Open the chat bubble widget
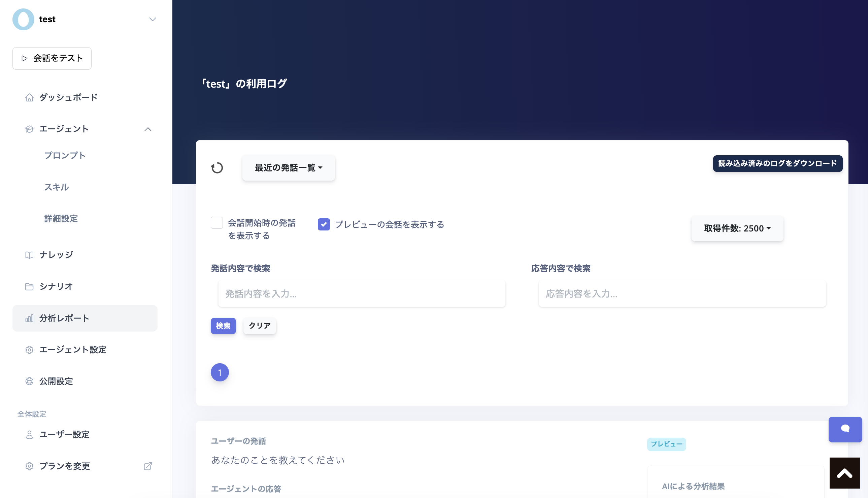This screenshot has width=868, height=498. pyautogui.click(x=845, y=429)
